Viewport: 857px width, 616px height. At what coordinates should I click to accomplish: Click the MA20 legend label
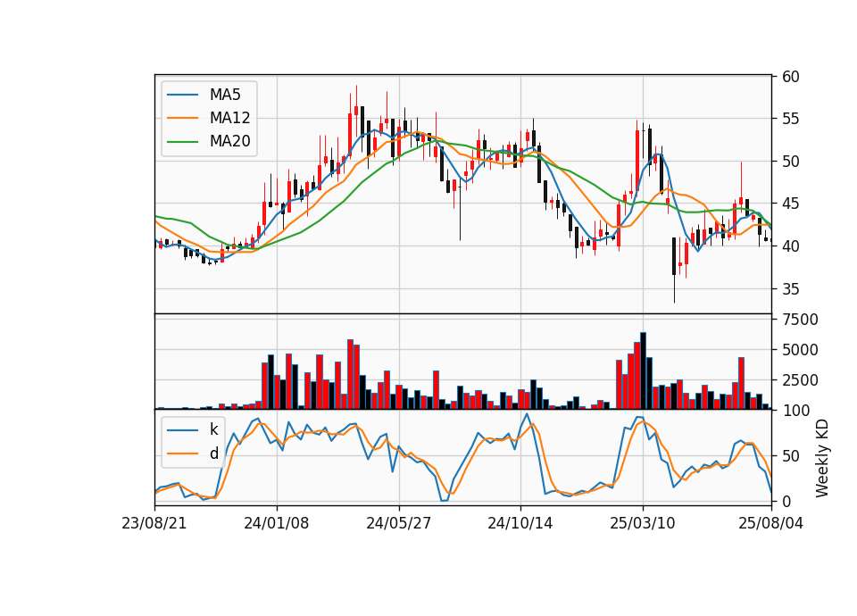[229, 142]
